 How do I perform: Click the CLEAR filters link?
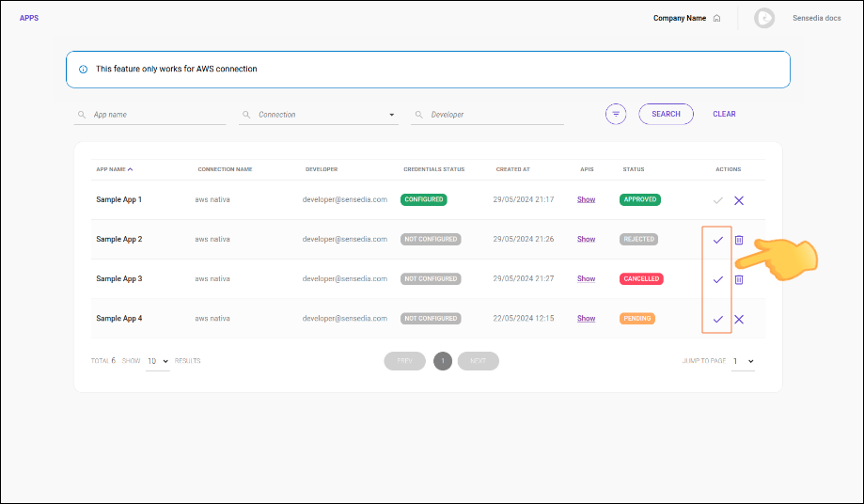pos(724,114)
